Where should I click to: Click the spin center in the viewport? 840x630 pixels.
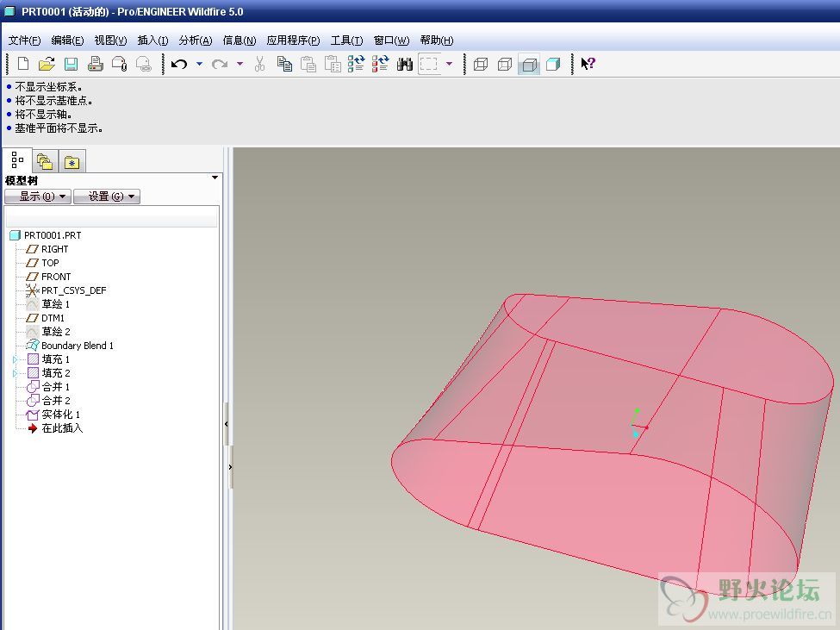pyautogui.click(x=638, y=425)
